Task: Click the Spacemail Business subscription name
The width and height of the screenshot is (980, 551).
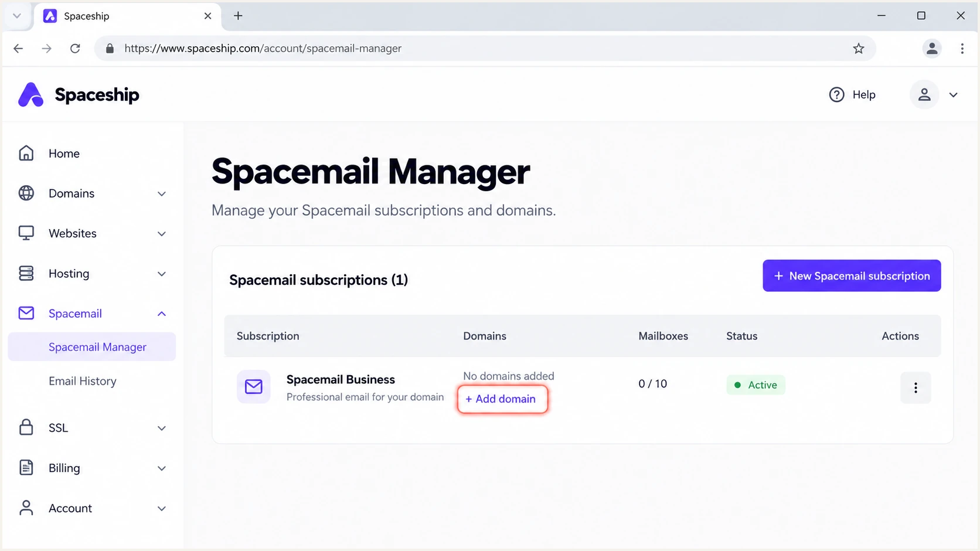Action: [x=341, y=379]
